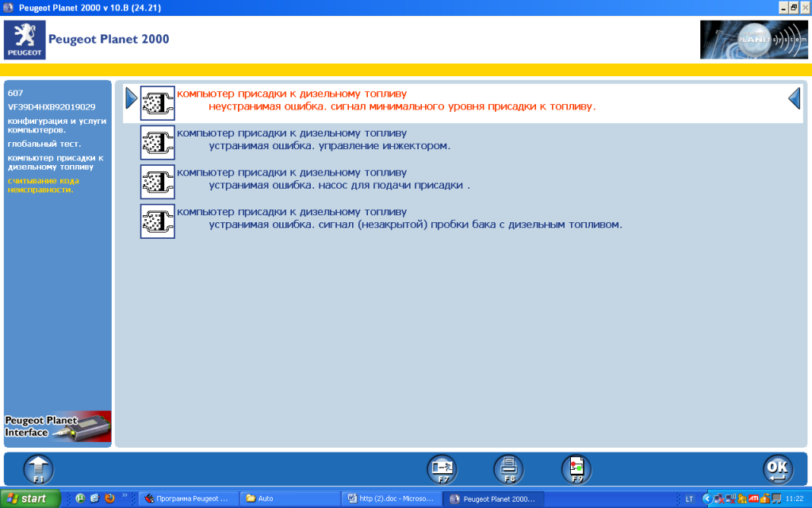Click the icon of the red highlighted permanent fault
812x508 pixels.
(x=157, y=102)
